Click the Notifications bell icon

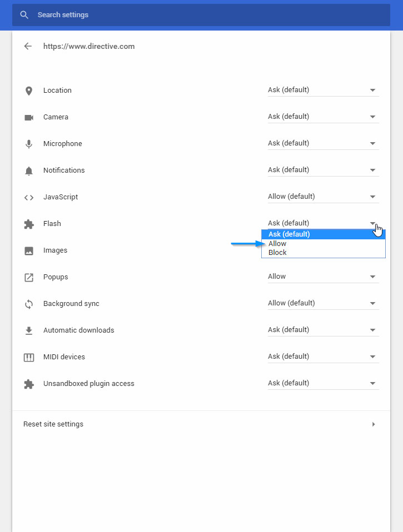(x=28, y=170)
